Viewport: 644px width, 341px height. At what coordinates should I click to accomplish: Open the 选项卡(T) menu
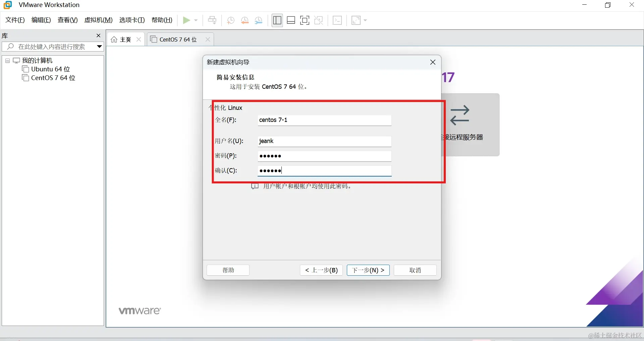click(x=132, y=20)
